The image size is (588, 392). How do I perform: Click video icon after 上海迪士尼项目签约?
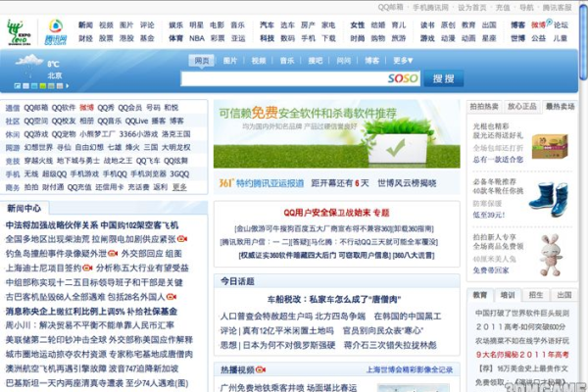(87, 268)
